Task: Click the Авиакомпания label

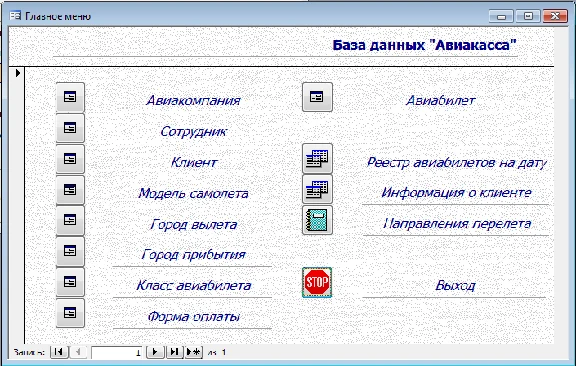Action: [193, 100]
